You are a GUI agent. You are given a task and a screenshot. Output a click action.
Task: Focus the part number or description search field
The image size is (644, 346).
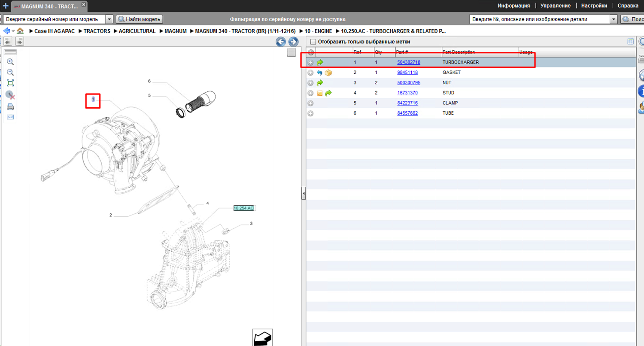tap(540, 19)
